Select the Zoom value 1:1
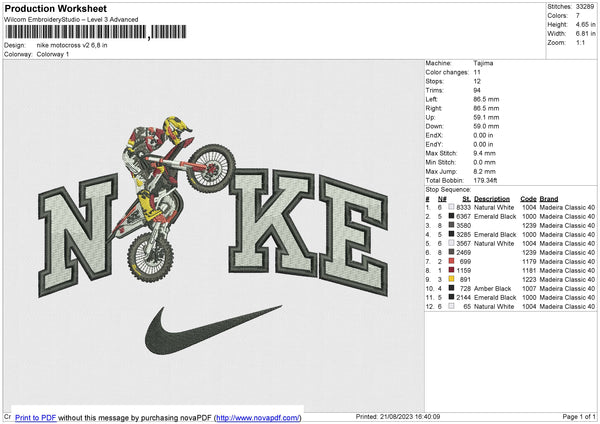 click(x=580, y=42)
